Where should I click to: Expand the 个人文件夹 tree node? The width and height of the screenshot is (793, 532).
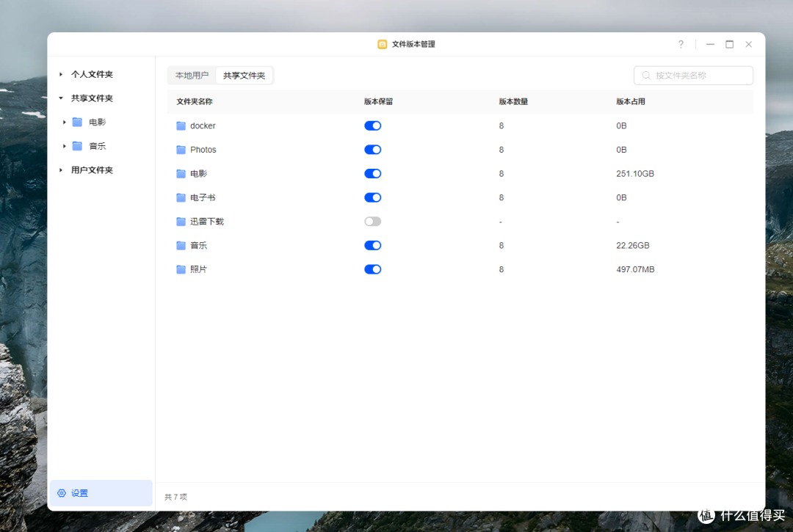point(61,74)
